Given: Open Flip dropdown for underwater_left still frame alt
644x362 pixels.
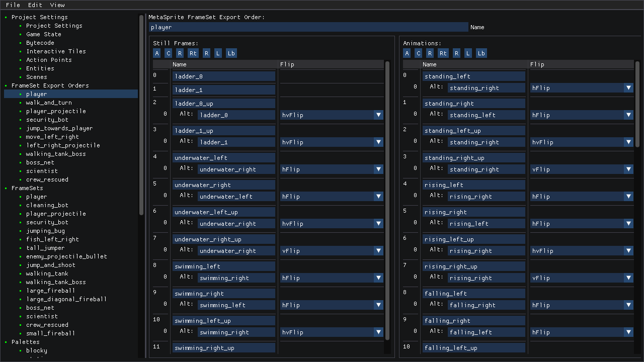Looking at the screenshot, I should coord(332,169).
